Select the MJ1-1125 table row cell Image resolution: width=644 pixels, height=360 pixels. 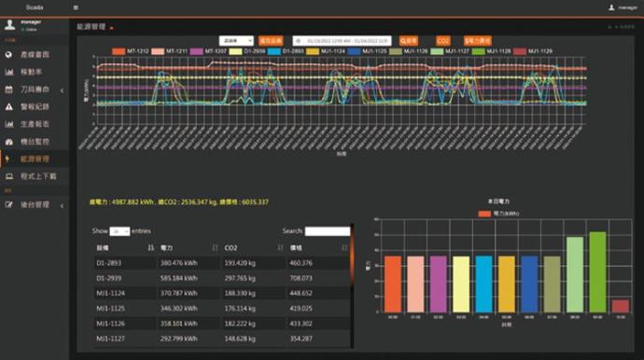[125, 309]
